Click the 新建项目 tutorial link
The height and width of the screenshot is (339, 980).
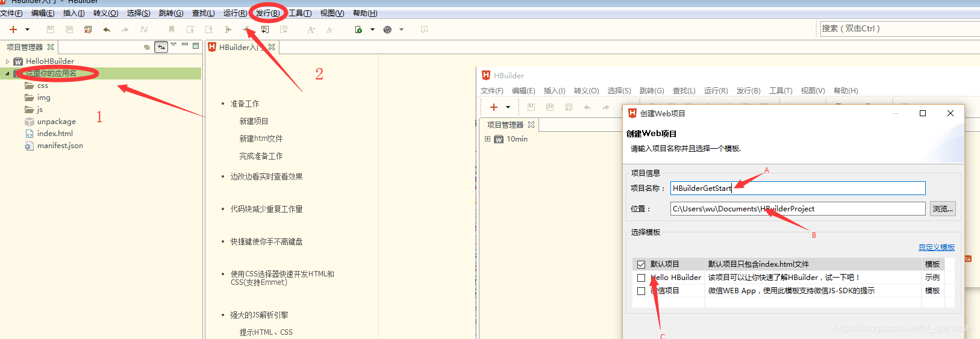point(254,121)
